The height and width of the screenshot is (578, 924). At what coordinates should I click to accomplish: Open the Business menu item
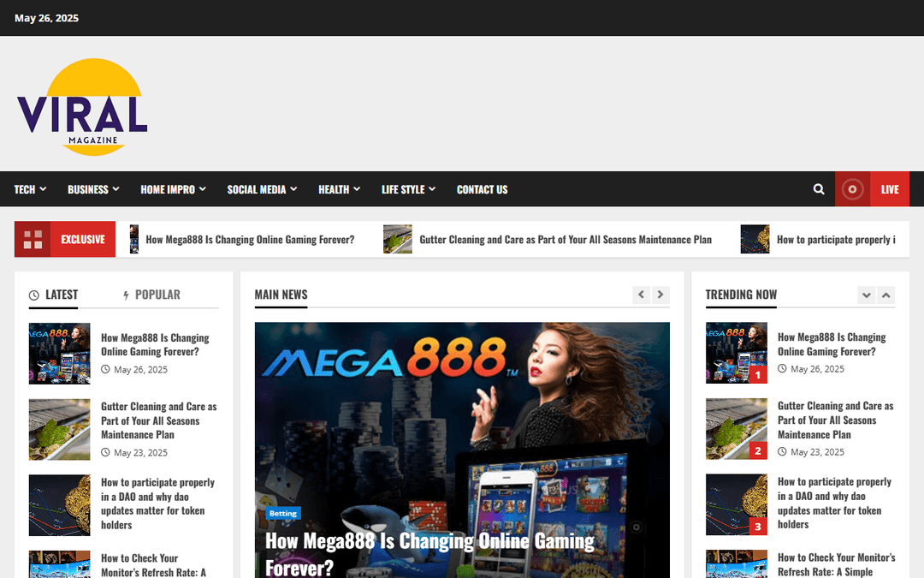click(x=88, y=189)
